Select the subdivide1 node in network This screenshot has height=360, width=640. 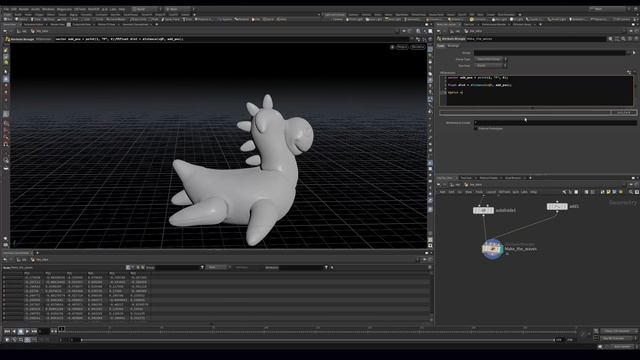coord(483,210)
